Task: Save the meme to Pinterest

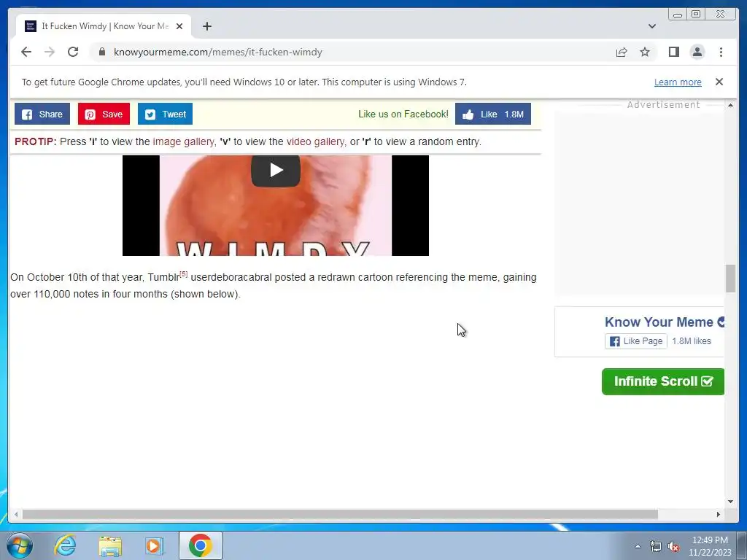Action: point(104,114)
